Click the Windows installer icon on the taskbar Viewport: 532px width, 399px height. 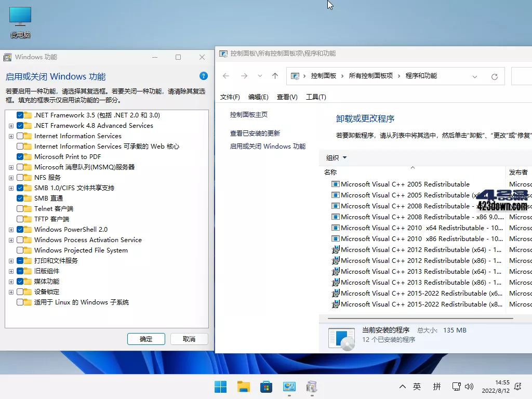click(x=312, y=387)
